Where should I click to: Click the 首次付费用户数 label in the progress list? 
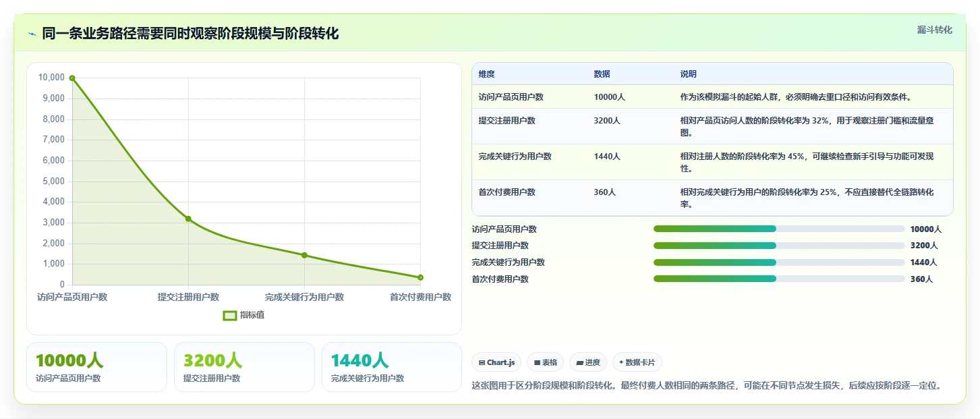point(500,279)
